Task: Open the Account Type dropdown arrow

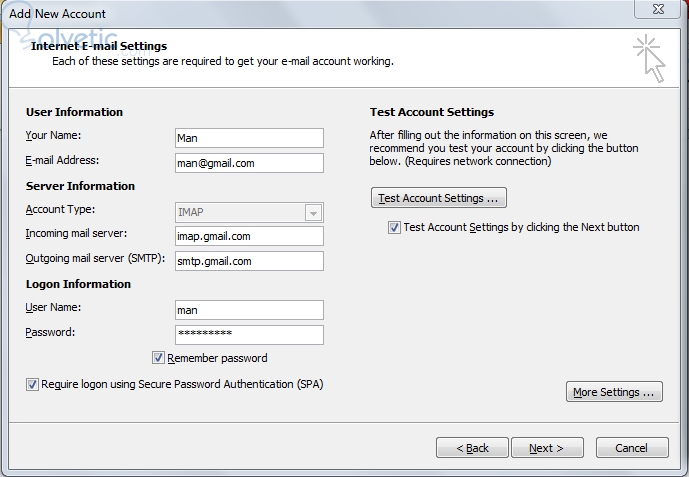Action: (x=313, y=213)
